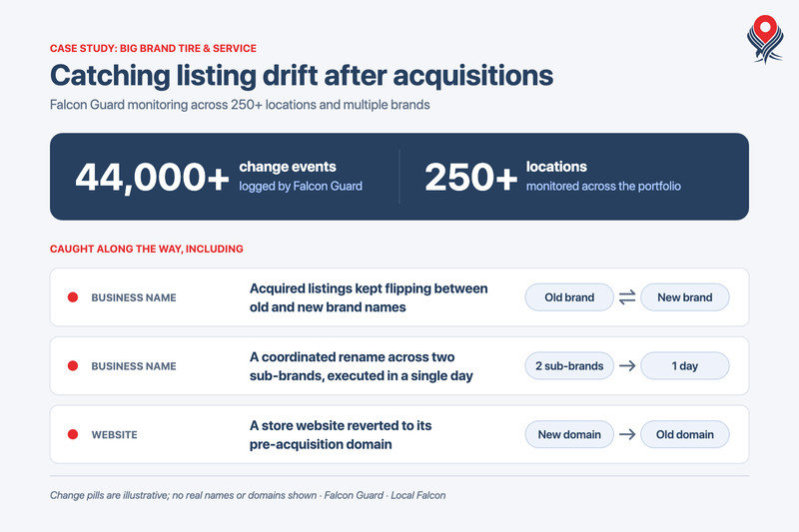Click the Caught Along The Way, Including heading
The width and height of the screenshot is (799, 532).
(146, 249)
